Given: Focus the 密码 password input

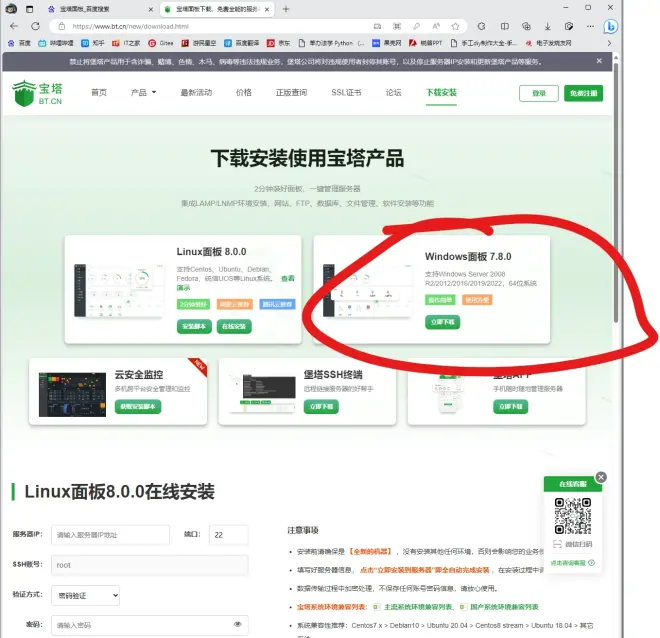Looking at the screenshot, I should point(149,625).
